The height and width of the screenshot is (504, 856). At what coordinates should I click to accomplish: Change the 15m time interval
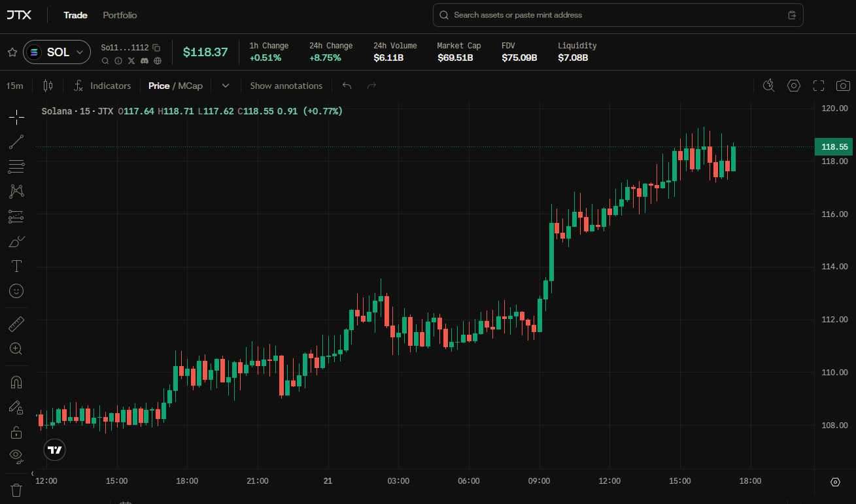pyautogui.click(x=14, y=86)
